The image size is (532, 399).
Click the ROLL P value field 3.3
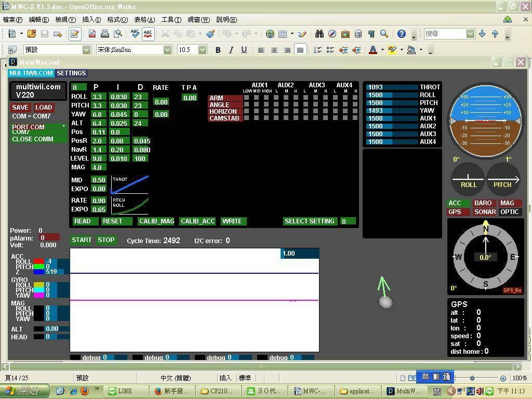pos(98,97)
